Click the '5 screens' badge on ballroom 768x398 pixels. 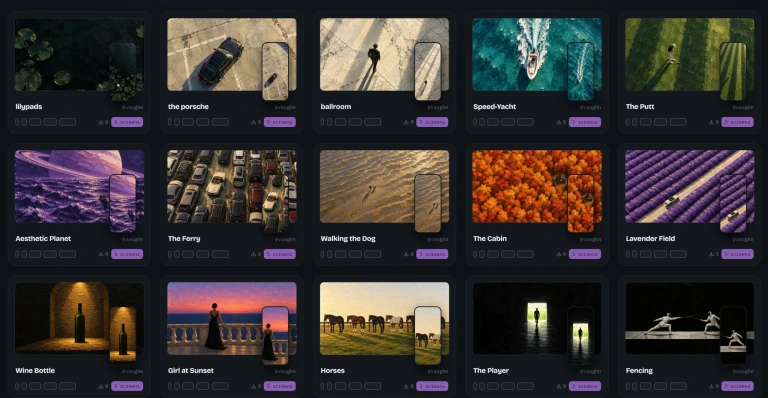coord(432,122)
